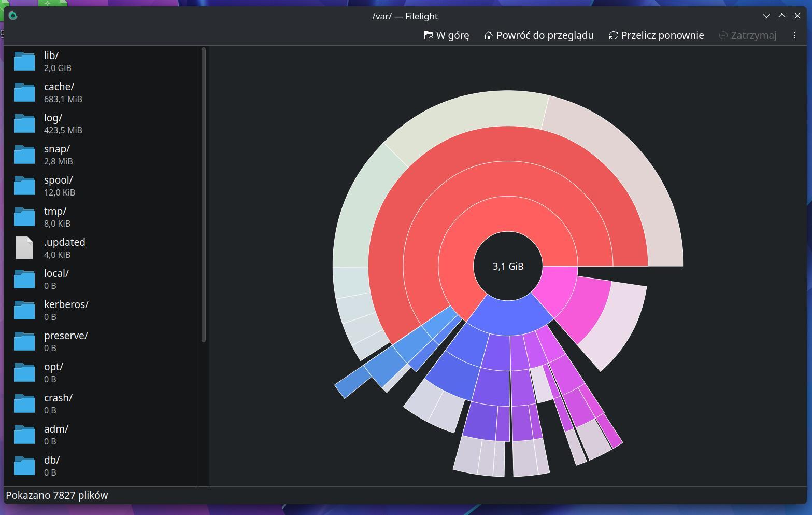Click the snap/ folder icon
The width and height of the screenshot is (812, 515).
pos(24,155)
